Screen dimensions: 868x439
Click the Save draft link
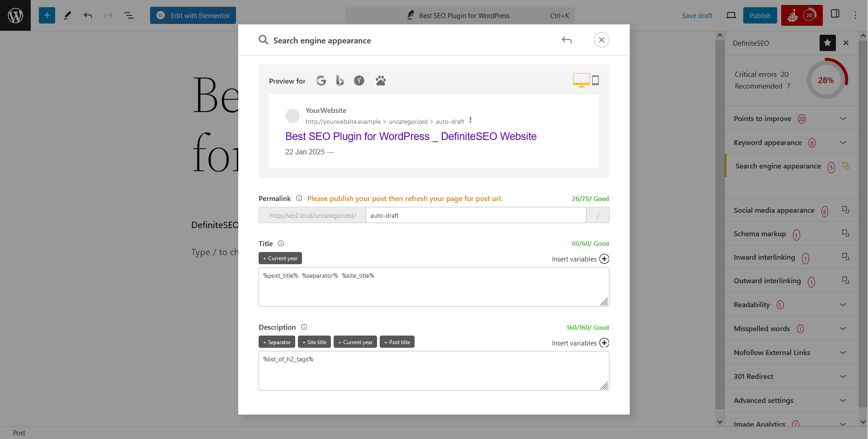[x=697, y=15]
